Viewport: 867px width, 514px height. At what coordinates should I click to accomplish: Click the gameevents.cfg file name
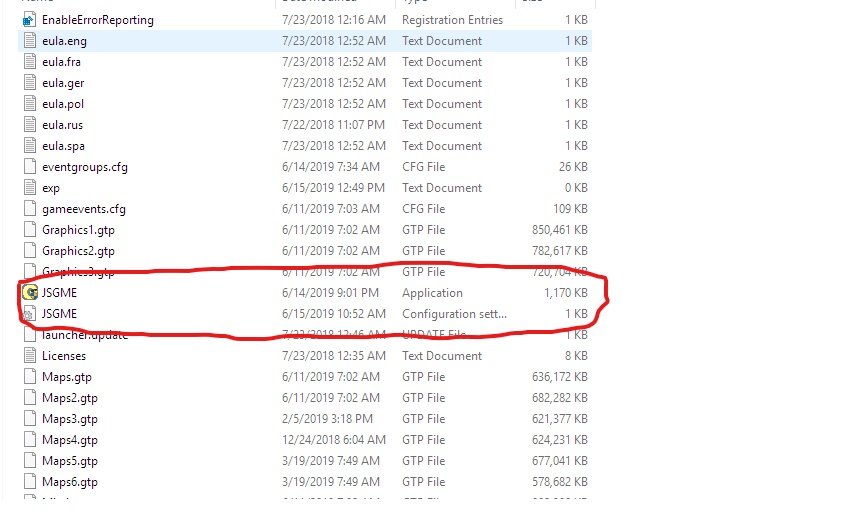84,209
